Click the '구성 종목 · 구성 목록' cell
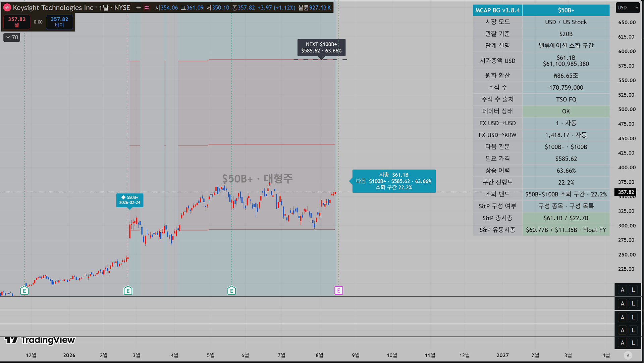The width and height of the screenshot is (644, 363). click(566, 206)
